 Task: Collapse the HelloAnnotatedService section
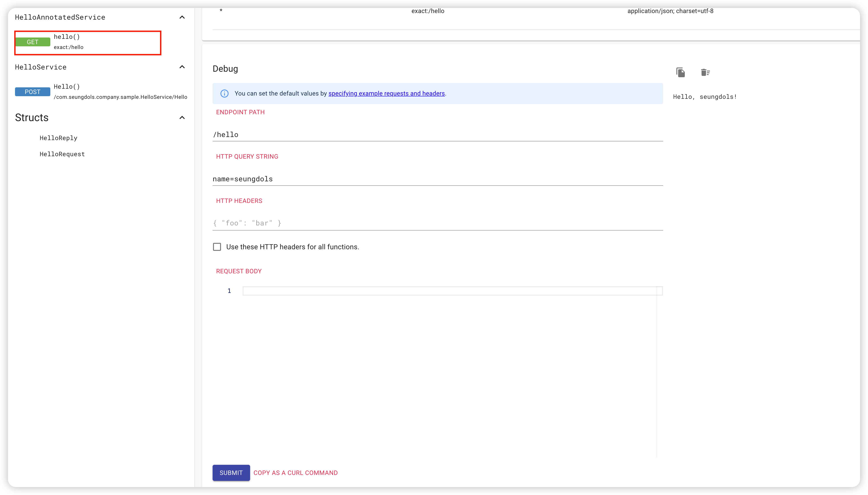pyautogui.click(x=182, y=17)
